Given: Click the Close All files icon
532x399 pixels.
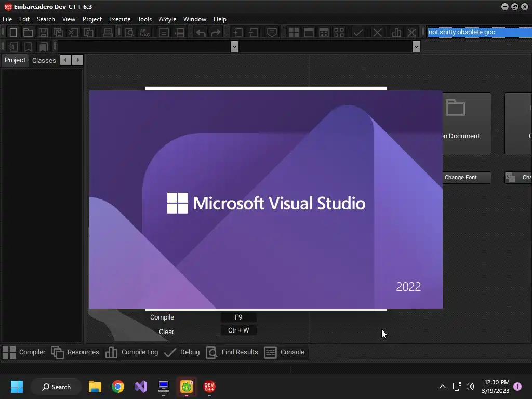Looking at the screenshot, I should click(x=88, y=33).
